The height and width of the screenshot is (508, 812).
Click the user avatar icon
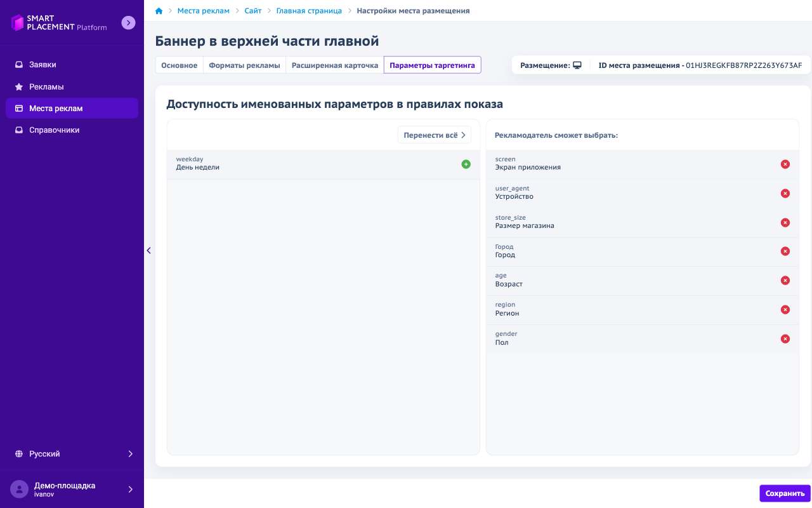[x=19, y=489]
